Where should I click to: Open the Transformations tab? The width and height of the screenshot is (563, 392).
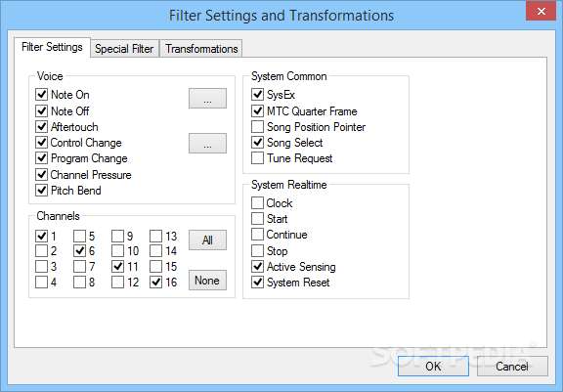point(201,49)
